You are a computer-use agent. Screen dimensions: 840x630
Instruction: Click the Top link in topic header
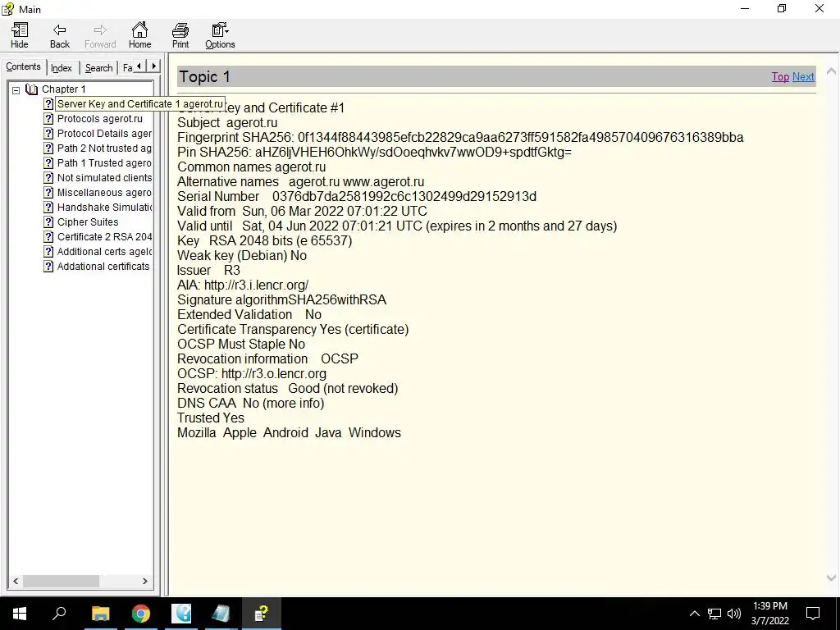(x=780, y=76)
